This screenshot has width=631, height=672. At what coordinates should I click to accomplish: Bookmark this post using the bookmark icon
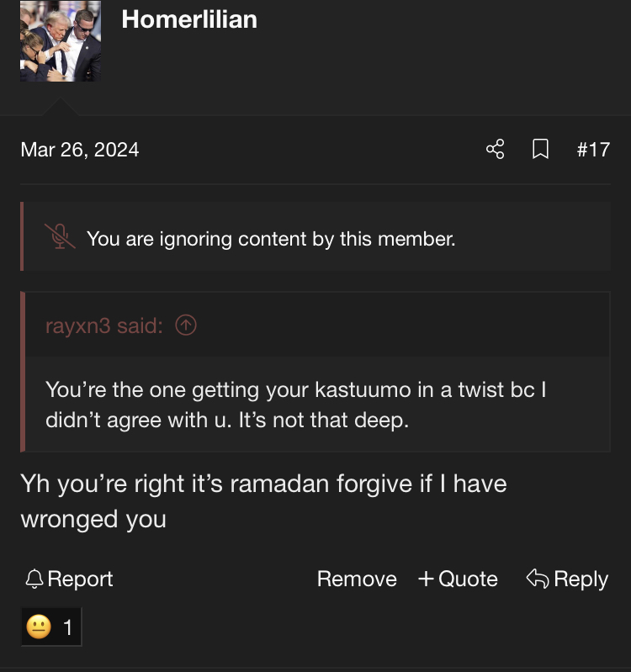pos(541,150)
